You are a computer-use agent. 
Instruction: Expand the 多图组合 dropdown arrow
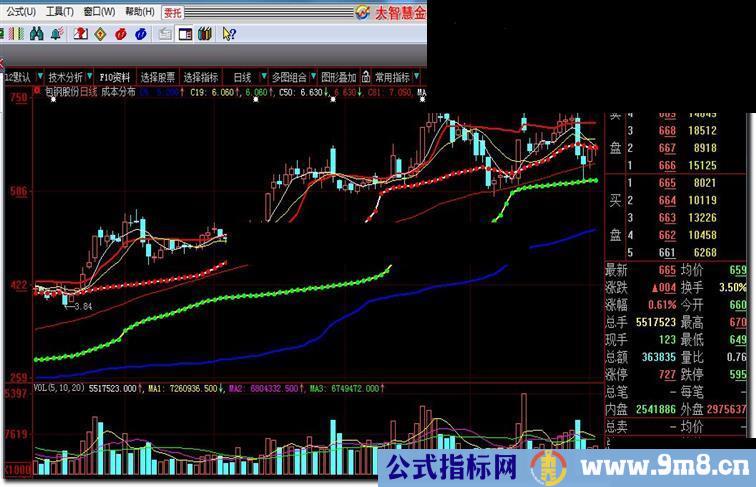pyautogui.click(x=313, y=76)
